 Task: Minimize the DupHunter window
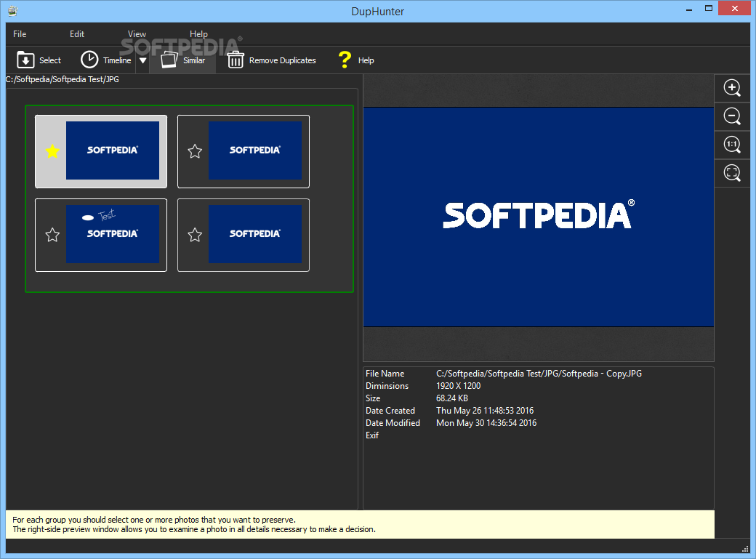tap(689, 9)
